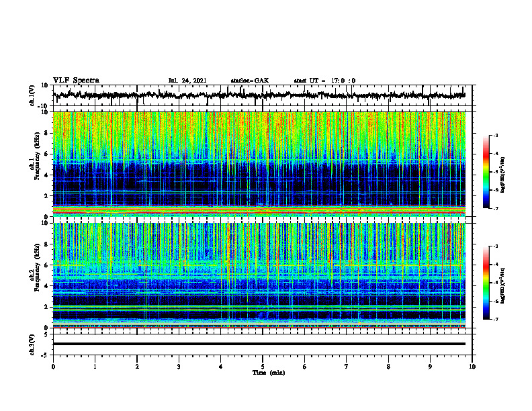Click the "ch.1(V)" waveform axis label

tap(32, 95)
